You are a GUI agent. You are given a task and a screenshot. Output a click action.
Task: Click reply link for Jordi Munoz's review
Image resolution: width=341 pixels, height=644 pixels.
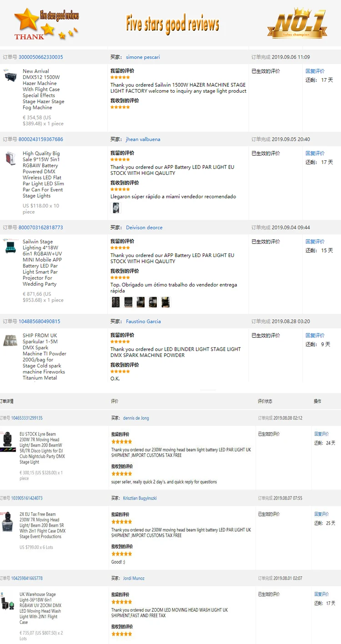[x=321, y=594]
